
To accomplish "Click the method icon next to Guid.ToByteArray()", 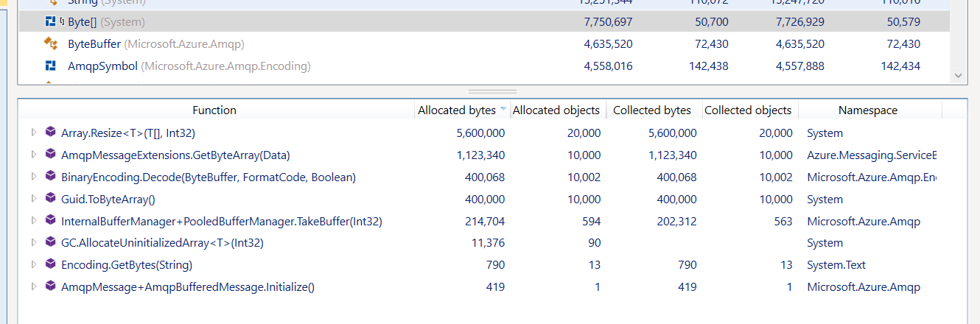I will coord(50,199).
